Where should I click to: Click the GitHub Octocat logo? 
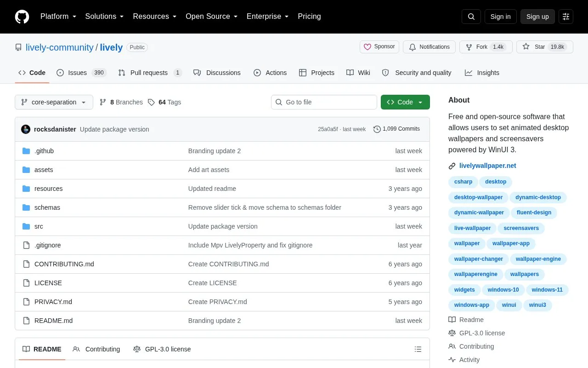(22, 17)
